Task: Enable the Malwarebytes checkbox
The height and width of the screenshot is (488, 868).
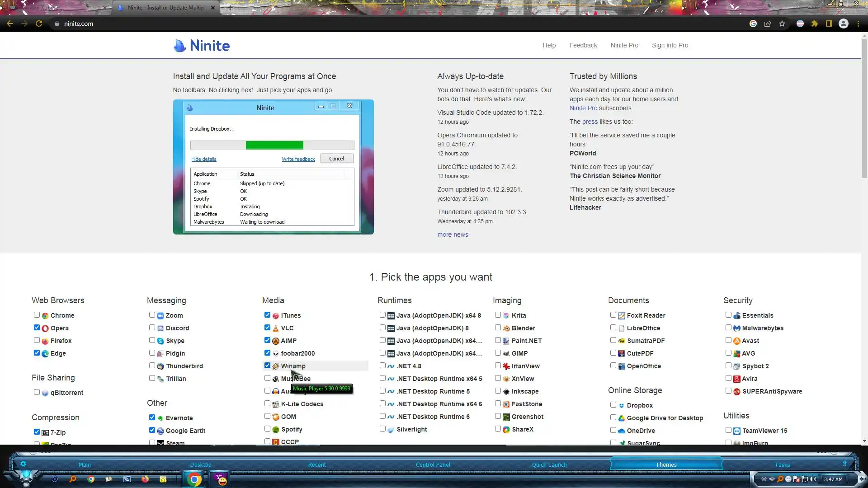Action: coord(728,328)
